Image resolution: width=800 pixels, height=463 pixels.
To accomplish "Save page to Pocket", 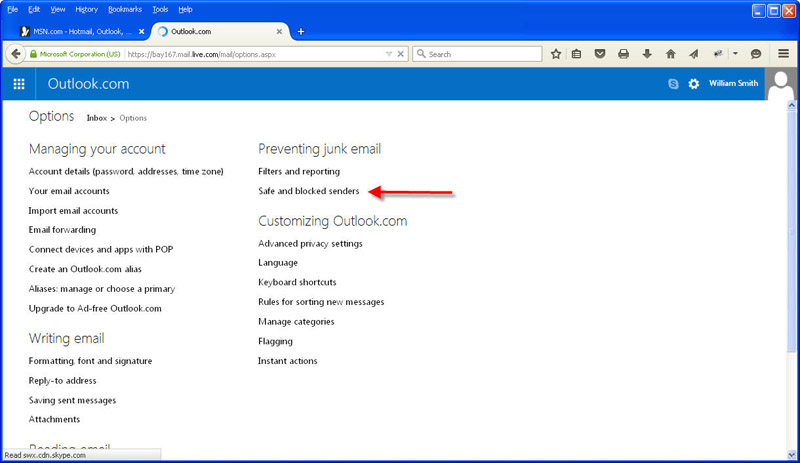I will [600, 54].
